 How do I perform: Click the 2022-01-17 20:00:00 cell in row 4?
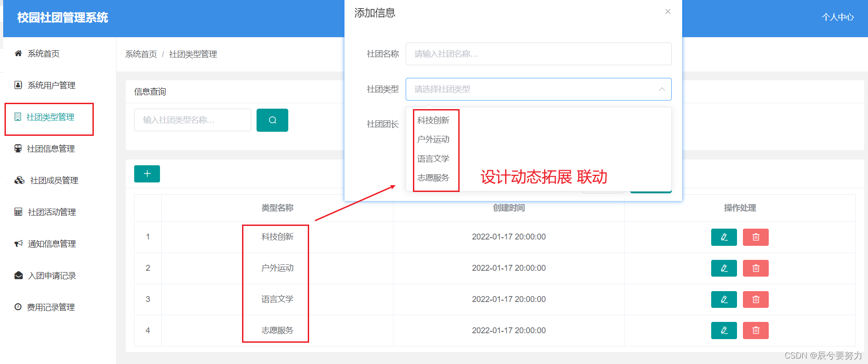pos(509,330)
